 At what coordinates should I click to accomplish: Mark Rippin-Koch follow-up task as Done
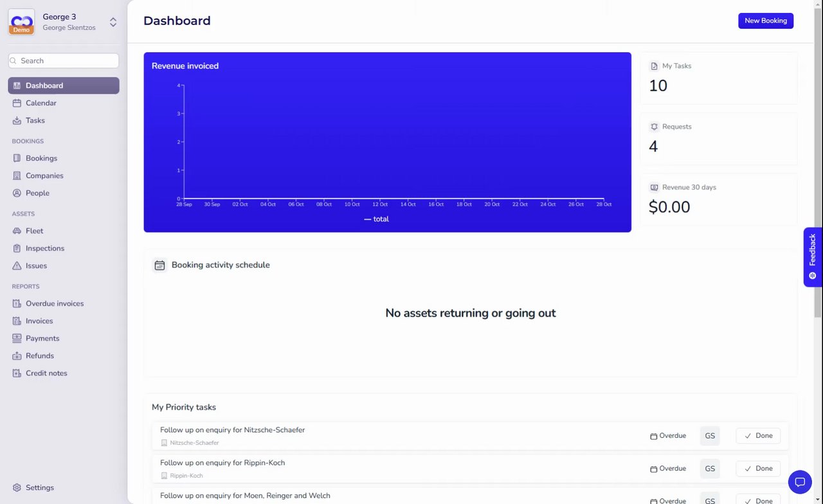click(x=758, y=469)
